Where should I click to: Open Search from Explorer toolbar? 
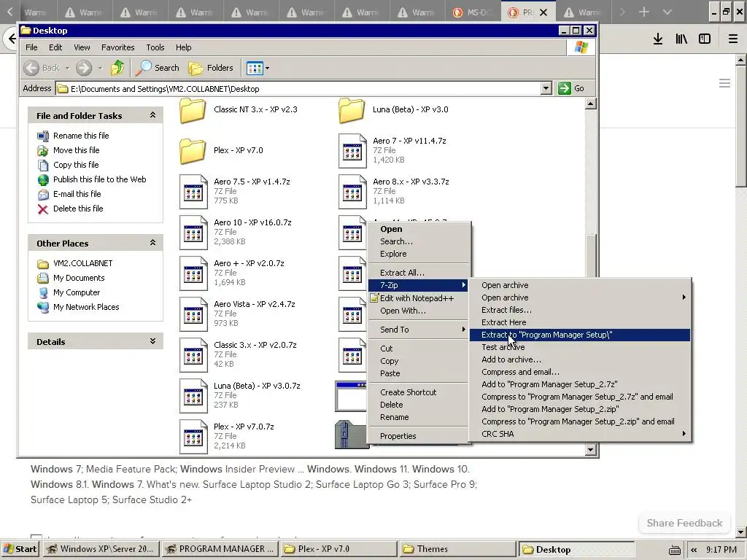[158, 68]
